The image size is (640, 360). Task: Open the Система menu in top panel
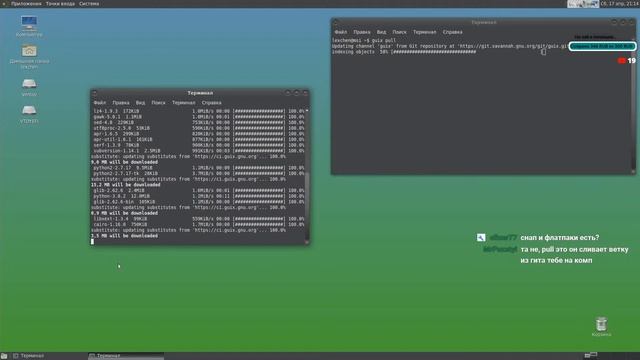point(89,4)
